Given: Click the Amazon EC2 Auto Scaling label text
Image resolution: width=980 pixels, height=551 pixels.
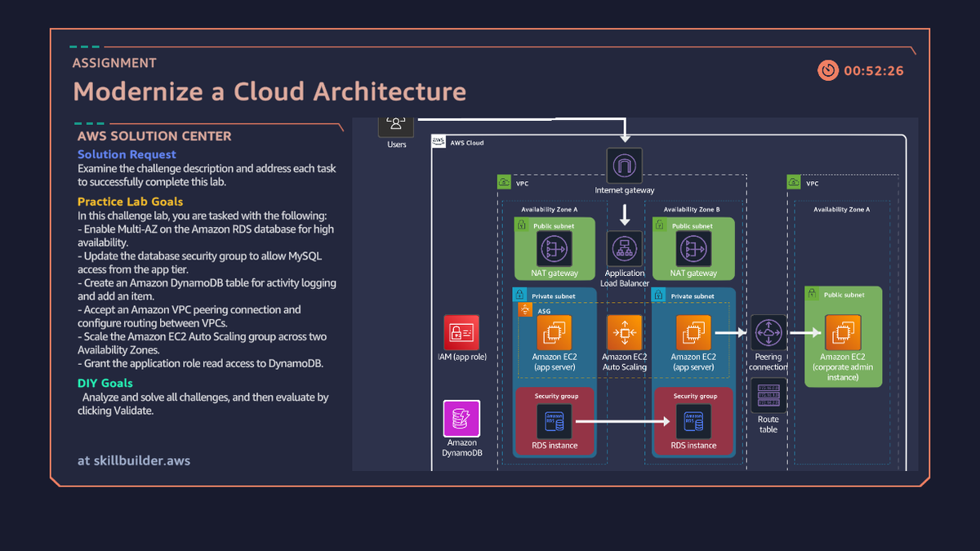Looking at the screenshot, I should 625,362.
